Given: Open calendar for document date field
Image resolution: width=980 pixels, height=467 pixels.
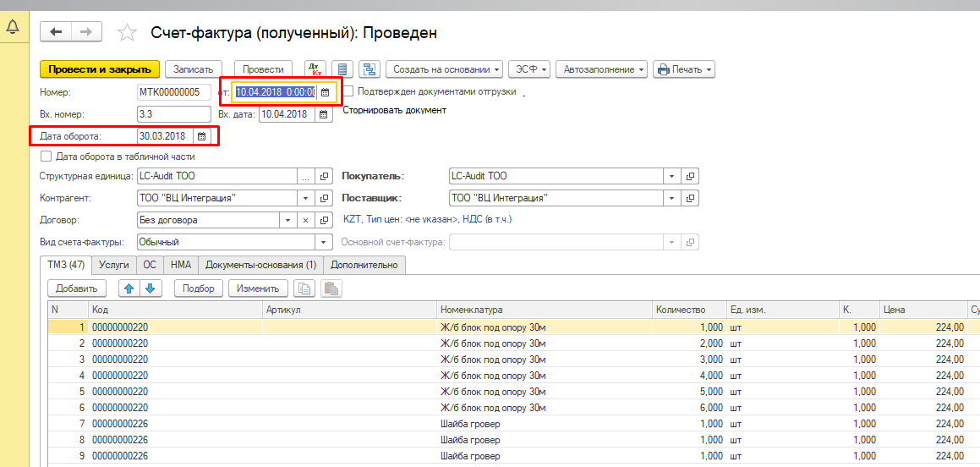Looking at the screenshot, I should pos(325,92).
